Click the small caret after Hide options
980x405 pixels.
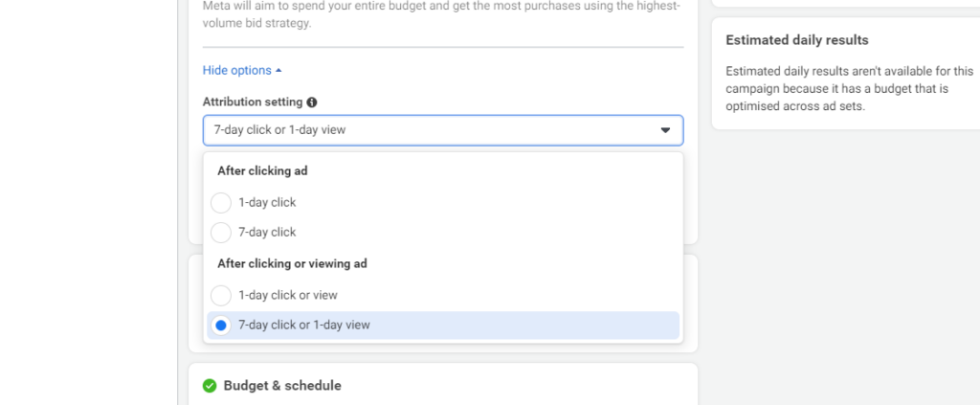pyautogui.click(x=278, y=71)
